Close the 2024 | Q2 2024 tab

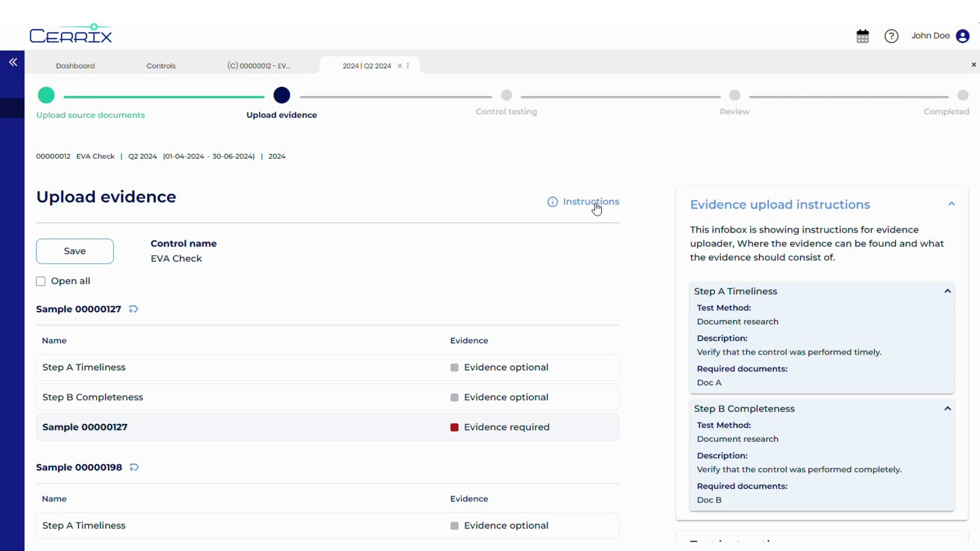coord(400,66)
